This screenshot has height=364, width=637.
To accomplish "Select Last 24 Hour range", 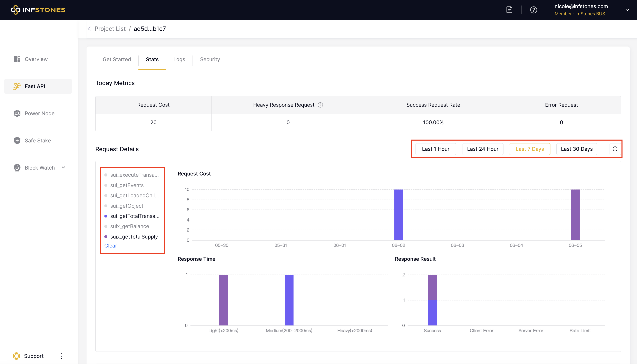I will point(482,149).
